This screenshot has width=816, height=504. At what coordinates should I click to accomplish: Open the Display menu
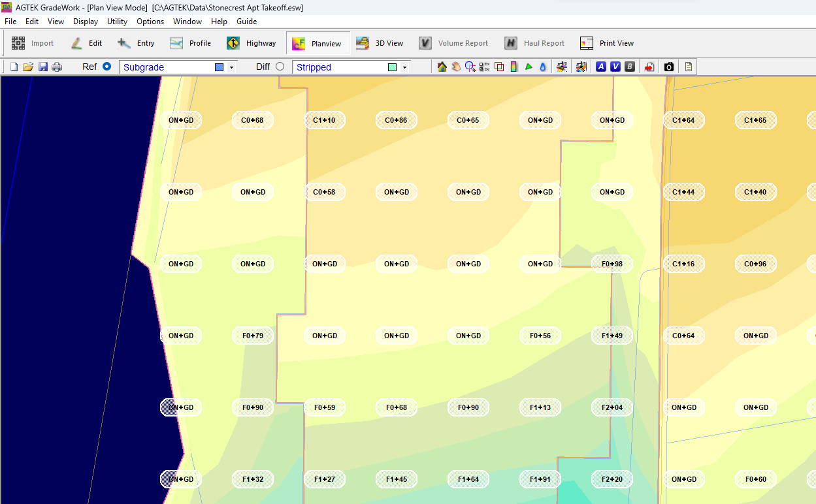86,22
